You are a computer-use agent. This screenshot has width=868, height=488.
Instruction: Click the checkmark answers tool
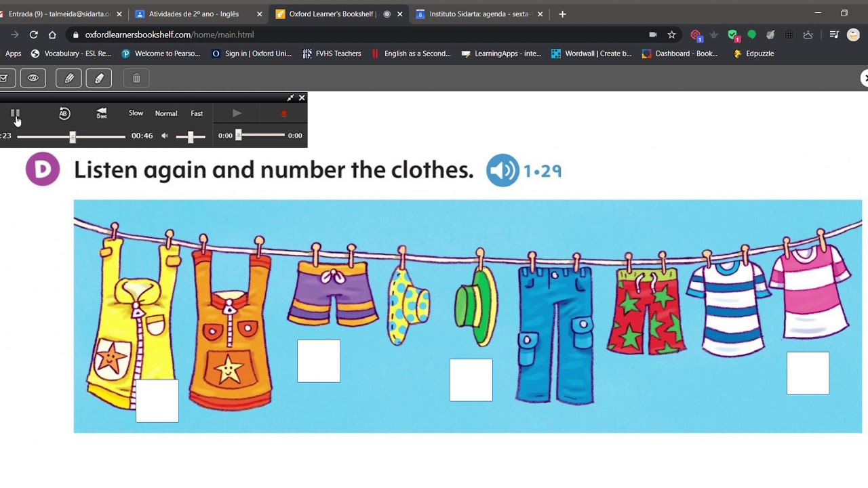coord(5,79)
